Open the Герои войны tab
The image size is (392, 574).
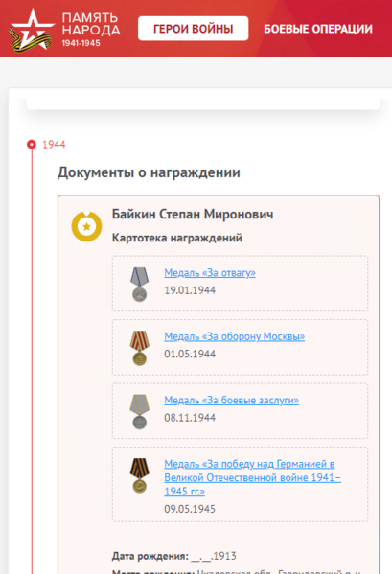click(194, 29)
